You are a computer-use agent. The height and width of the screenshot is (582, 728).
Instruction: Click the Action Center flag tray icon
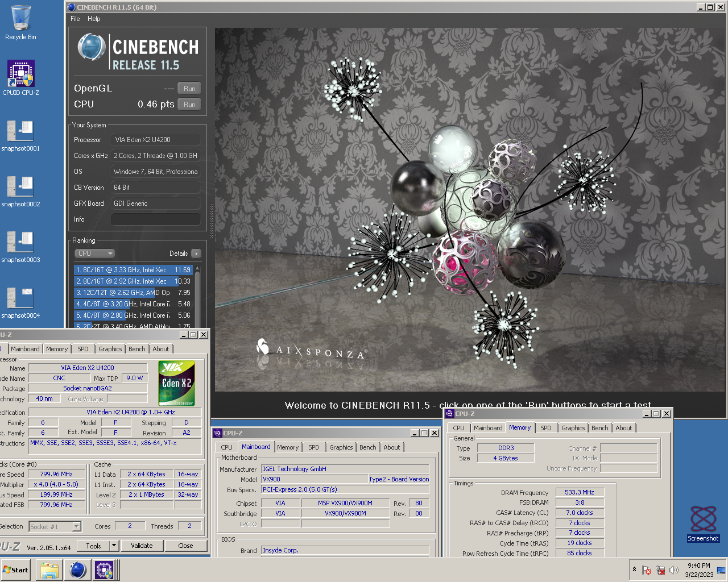[647, 570]
